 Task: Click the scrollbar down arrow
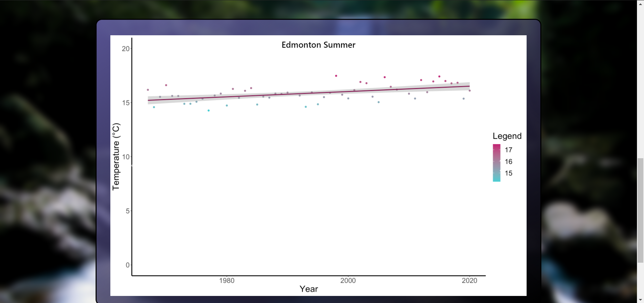(640, 300)
